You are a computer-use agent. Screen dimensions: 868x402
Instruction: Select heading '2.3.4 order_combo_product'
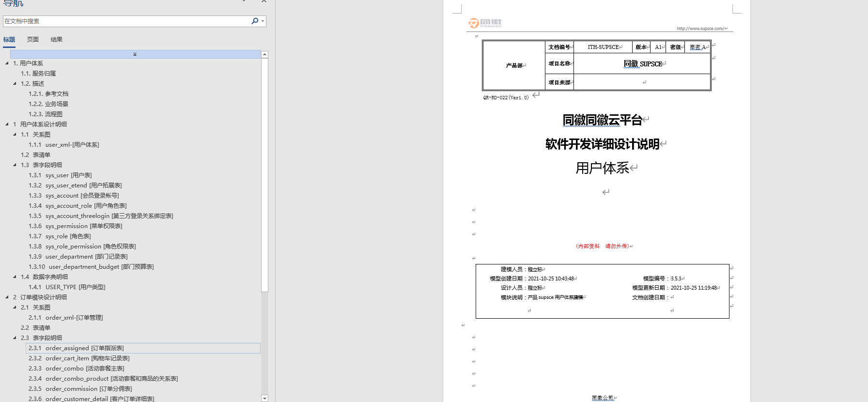click(103, 379)
